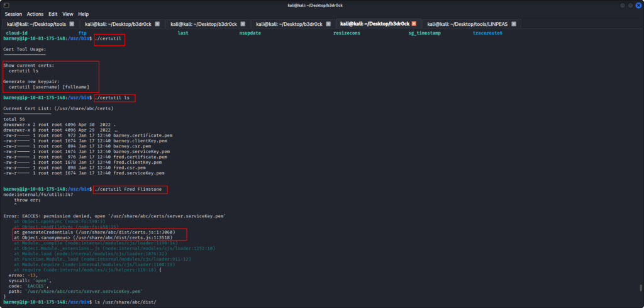Open the Actions menu
This screenshot has height=308, width=644.
[x=35, y=14]
